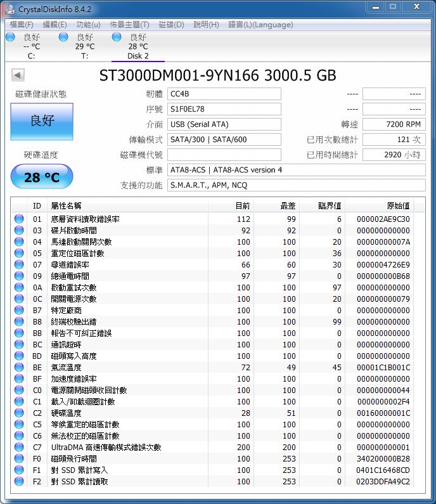Click status orb for attribute C5 等候重定的磁區計數

pos(19,424)
